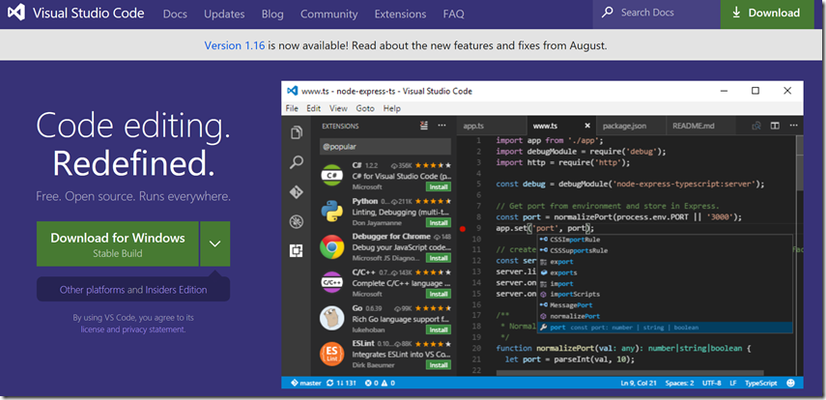Open the license link in the agreement text

(x=92, y=329)
